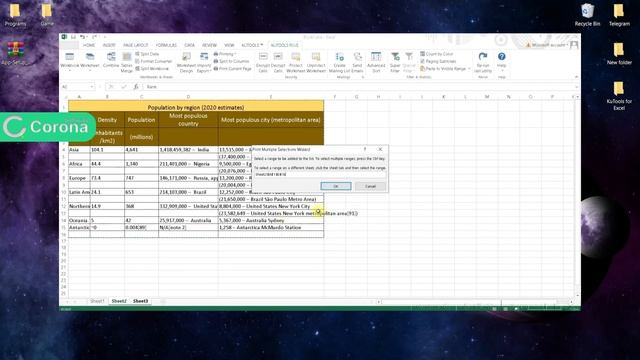Select the 'New folder' desktop icon

click(619, 53)
